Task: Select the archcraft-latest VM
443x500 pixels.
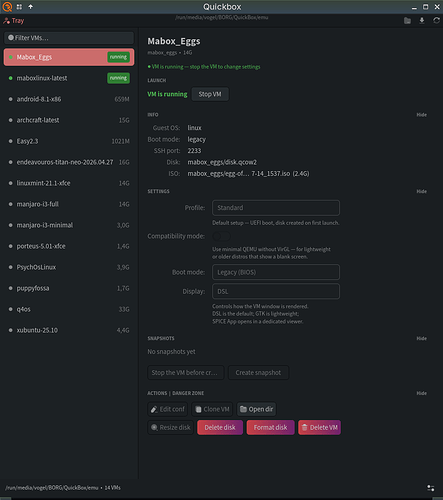Action: click(x=69, y=120)
